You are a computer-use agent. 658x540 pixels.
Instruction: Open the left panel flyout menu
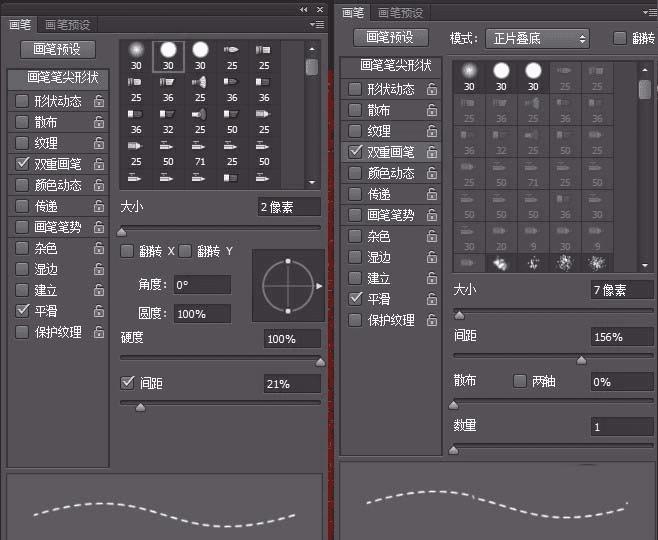pos(317,25)
